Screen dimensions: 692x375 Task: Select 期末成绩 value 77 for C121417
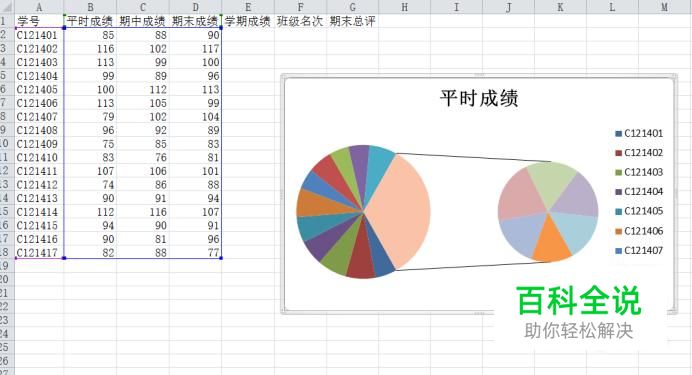(195, 252)
